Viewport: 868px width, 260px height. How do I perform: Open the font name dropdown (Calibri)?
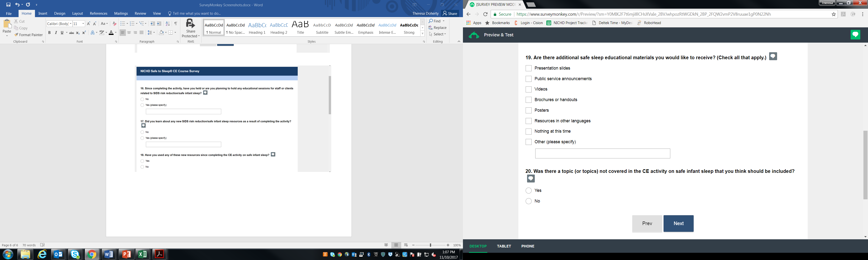71,24
